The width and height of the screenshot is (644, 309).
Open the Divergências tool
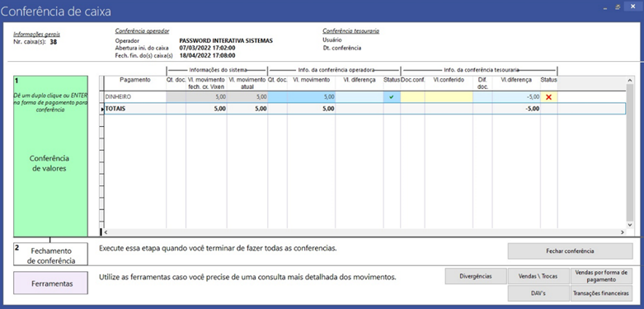[476, 276]
